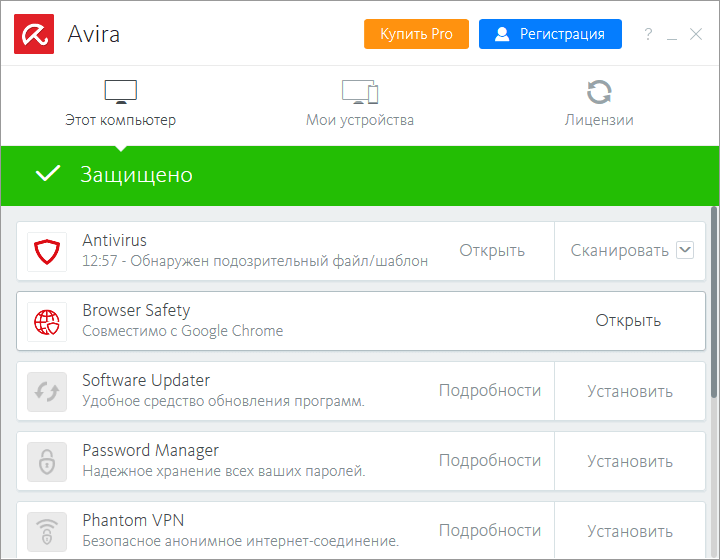Screen dimensions: 720x560
Task: Open help via the question mark icon
Action: point(648,34)
